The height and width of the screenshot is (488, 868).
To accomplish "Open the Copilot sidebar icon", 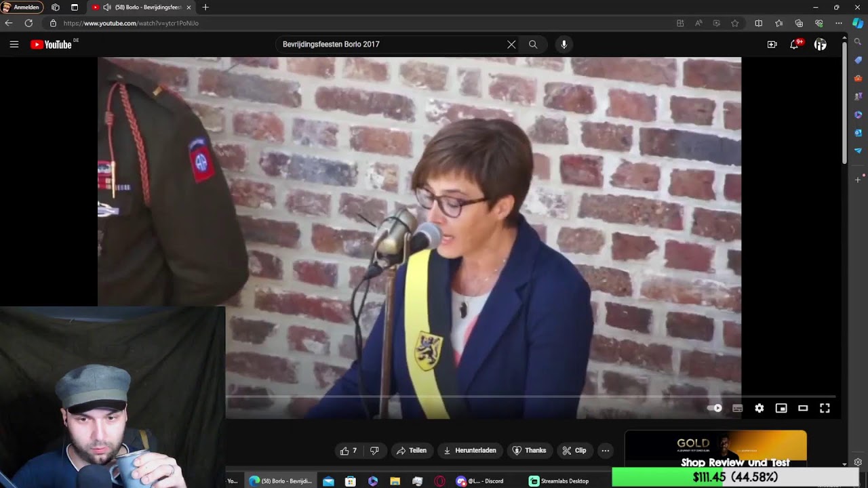I will tap(858, 23).
